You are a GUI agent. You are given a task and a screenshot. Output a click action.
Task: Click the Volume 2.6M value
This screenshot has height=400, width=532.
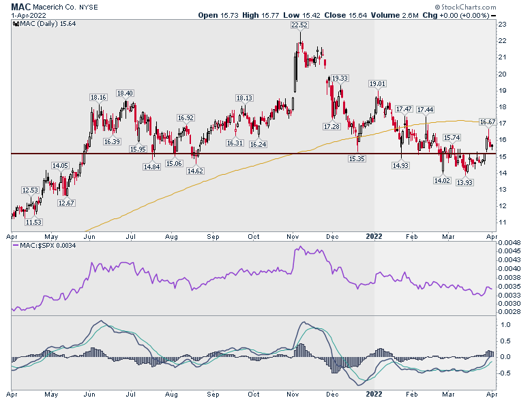[x=395, y=15]
